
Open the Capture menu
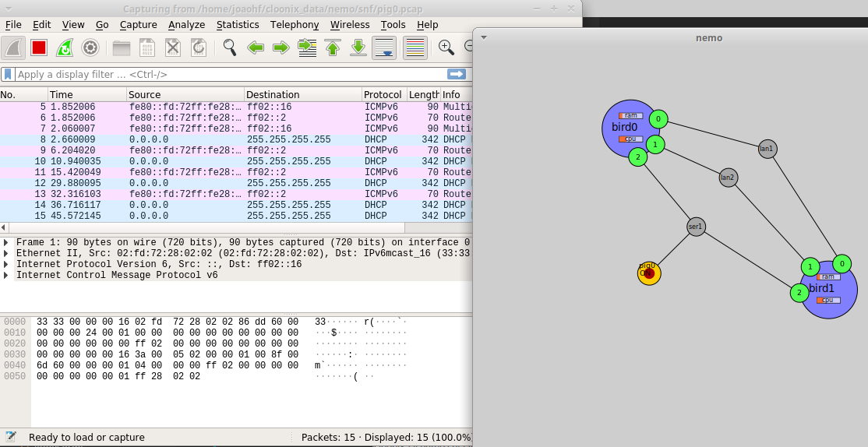tap(139, 24)
